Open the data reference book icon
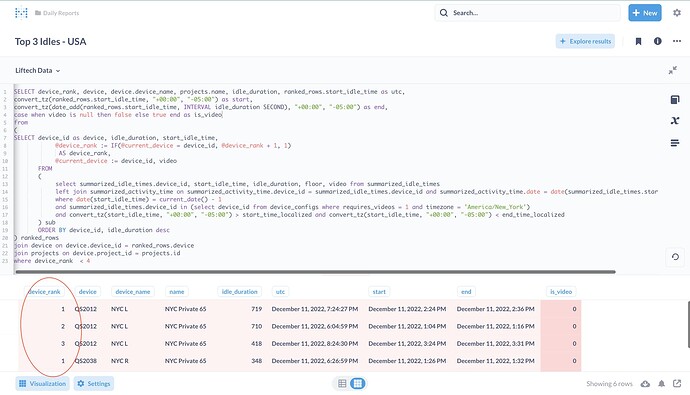690x395 pixels. point(675,99)
